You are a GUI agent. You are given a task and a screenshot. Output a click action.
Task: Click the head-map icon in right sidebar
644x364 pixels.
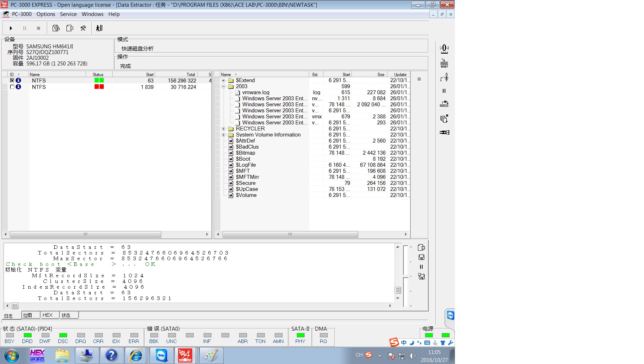444,77
